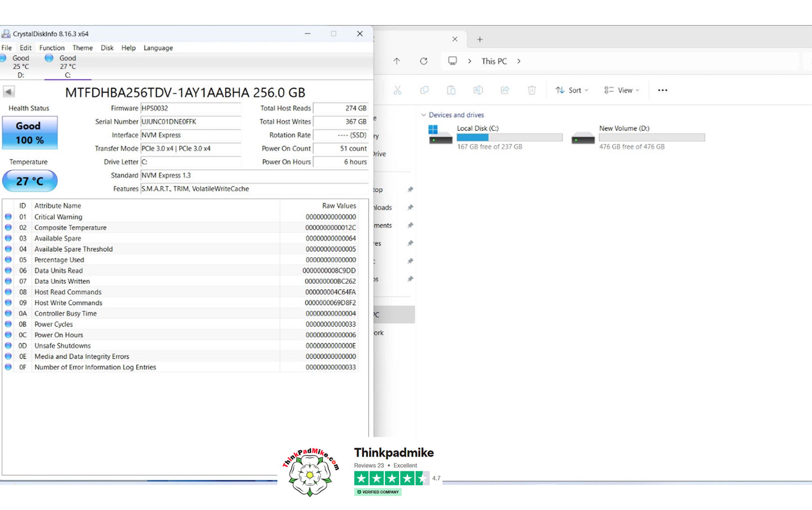Click the status dot beside Power Cycles

[x=8, y=324]
